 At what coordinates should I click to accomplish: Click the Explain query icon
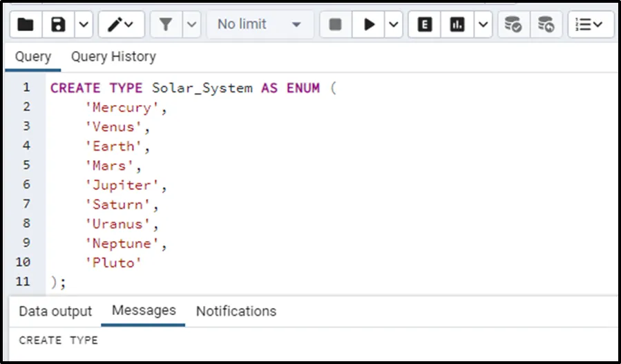pos(425,25)
